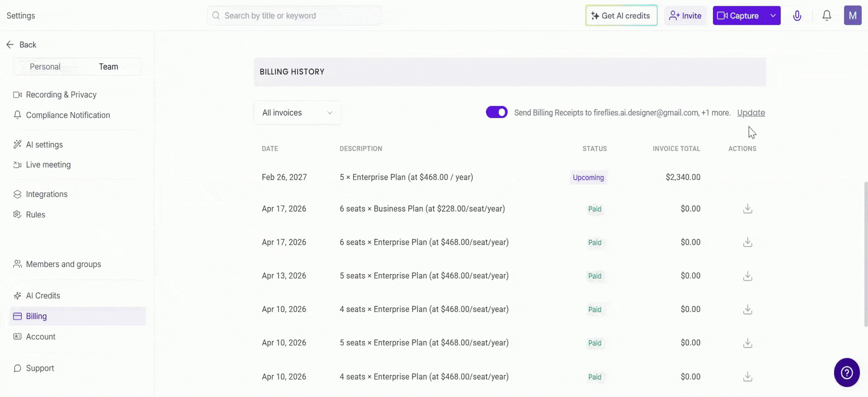Open AI Credits page
This screenshot has width=868, height=397.
(x=43, y=296)
